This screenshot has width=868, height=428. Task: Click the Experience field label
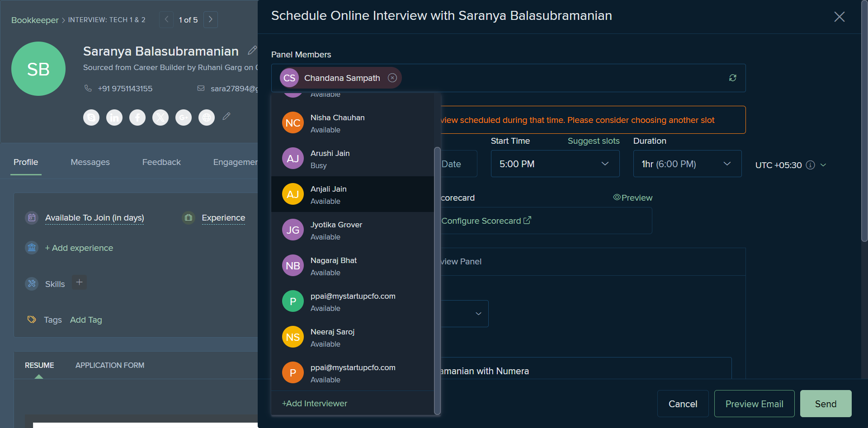pyautogui.click(x=223, y=218)
